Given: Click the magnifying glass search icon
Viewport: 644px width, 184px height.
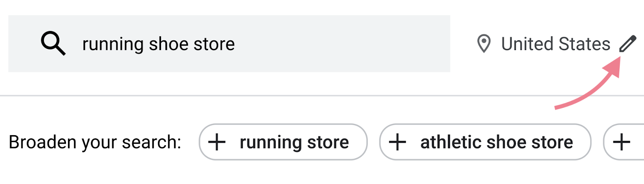Looking at the screenshot, I should (x=53, y=44).
